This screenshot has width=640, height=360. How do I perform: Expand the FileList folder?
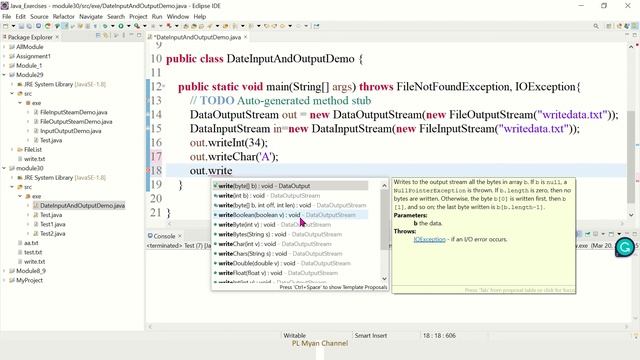12,150
